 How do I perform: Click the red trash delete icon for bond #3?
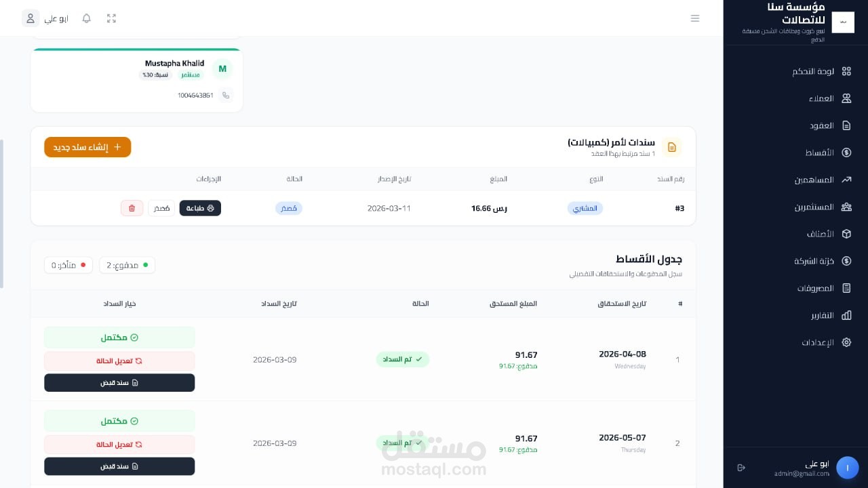(x=132, y=208)
